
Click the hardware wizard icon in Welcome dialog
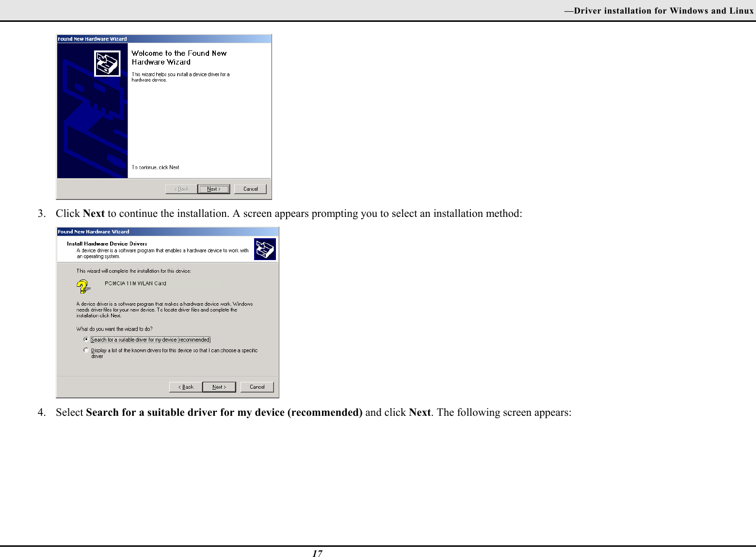107,64
